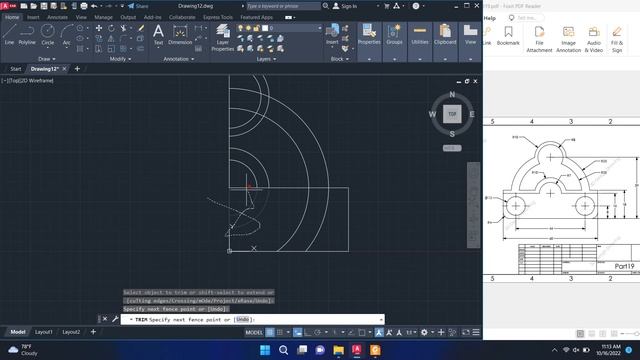Screen dimensions: 640x360
Task: Click Audio & Video in Foxit PDF Reader
Action: pos(594,39)
